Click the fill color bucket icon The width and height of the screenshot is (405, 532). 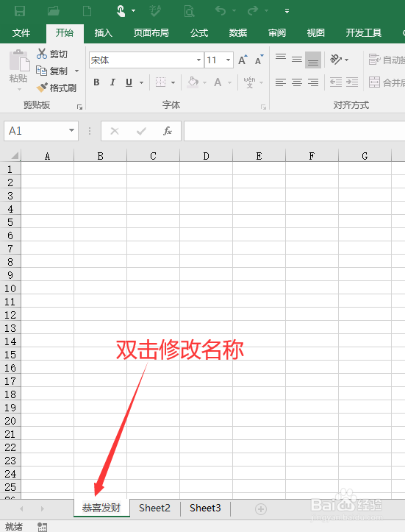(193, 82)
